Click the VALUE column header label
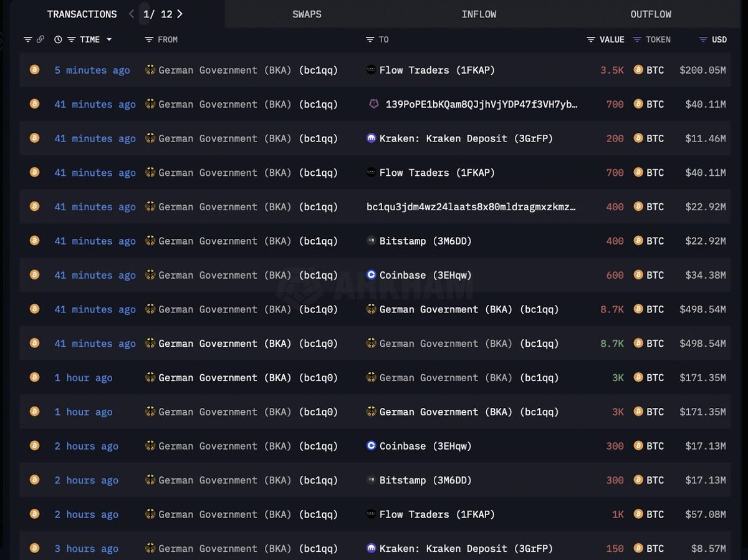Screen dimensions: 748x560 611,39
